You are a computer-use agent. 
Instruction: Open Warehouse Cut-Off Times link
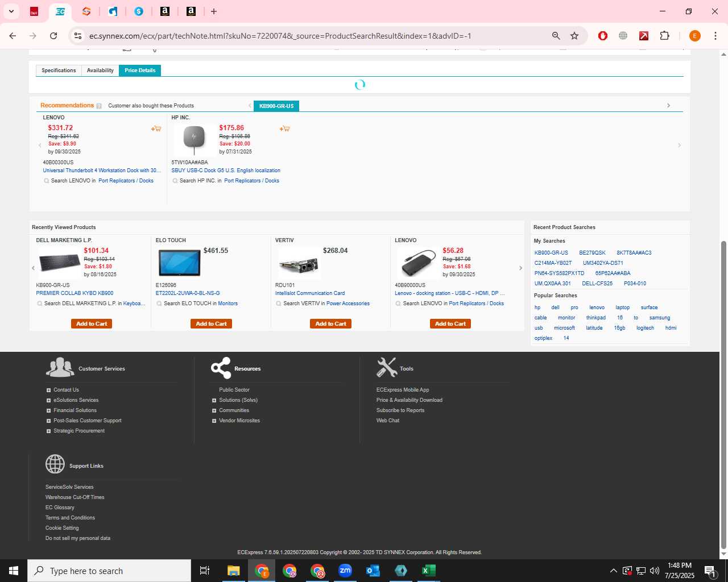[x=75, y=497]
